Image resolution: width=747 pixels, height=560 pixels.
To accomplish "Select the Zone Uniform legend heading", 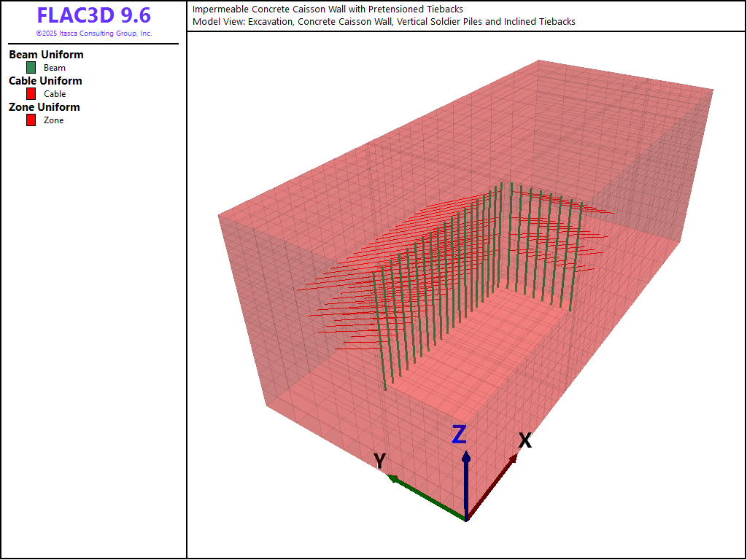I will (x=44, y=107).
